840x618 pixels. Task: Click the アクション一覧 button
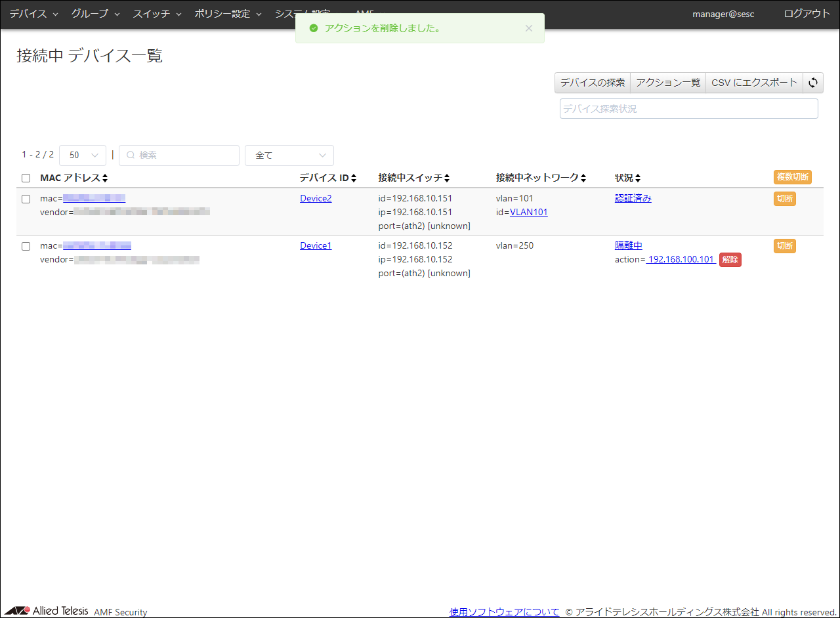tap(668, 83)
